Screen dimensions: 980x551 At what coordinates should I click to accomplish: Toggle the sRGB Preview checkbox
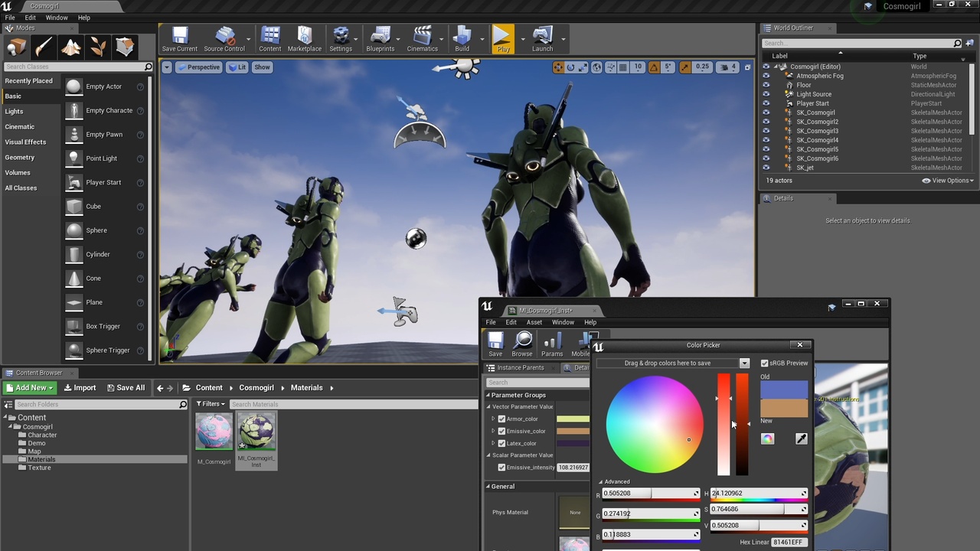(764, 363)
